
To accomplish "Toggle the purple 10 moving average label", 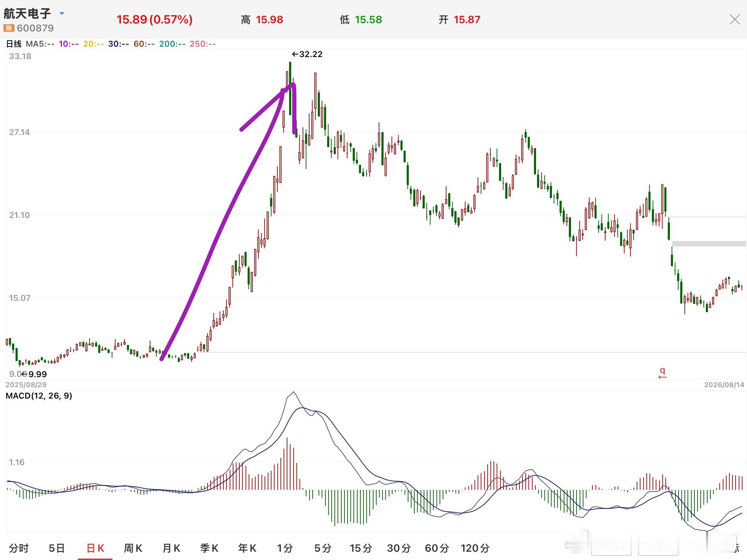I will [x=68, y=44].
